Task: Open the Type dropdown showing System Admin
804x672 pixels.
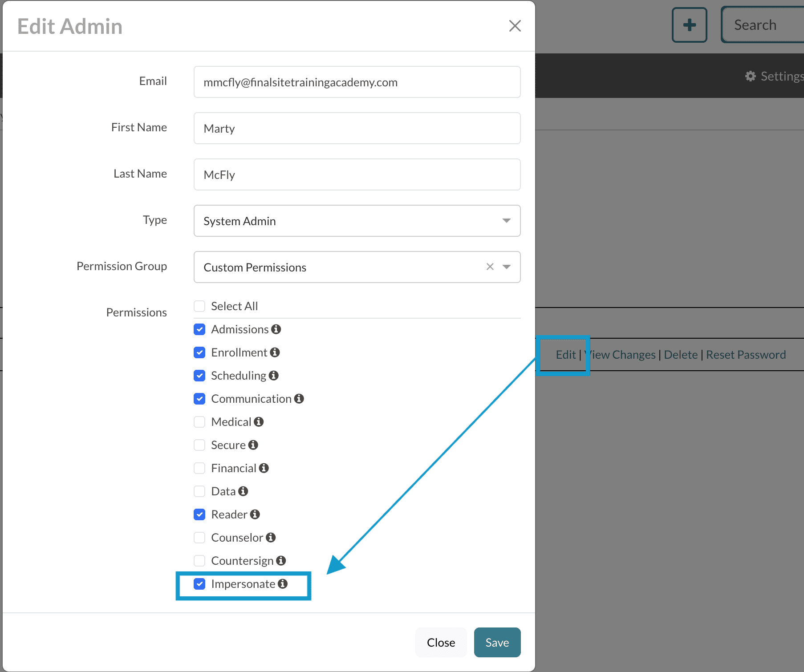Action: [x=506, y=221]
